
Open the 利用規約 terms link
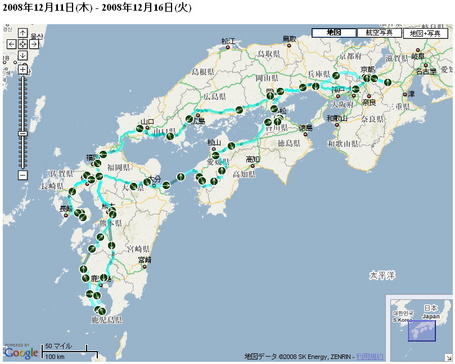[x=369, y=357]
